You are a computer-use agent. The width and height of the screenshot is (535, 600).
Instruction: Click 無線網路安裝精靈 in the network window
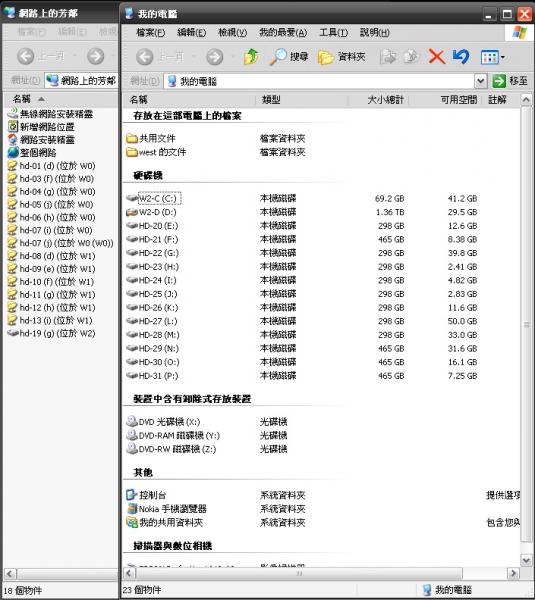click(51, 114)
